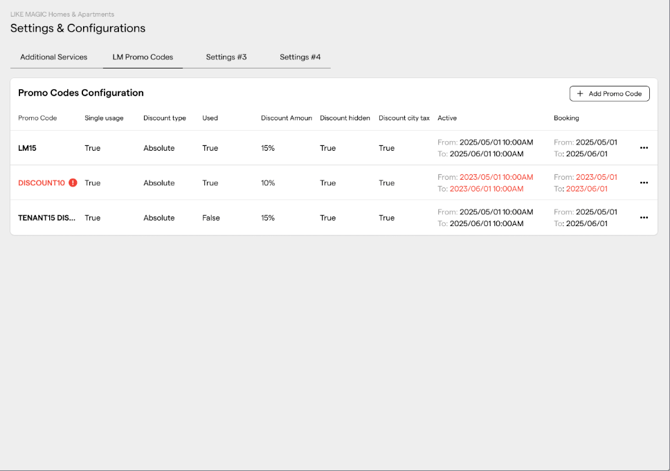Click the Booking column header

pyautogui.click(x=566, y=118)
